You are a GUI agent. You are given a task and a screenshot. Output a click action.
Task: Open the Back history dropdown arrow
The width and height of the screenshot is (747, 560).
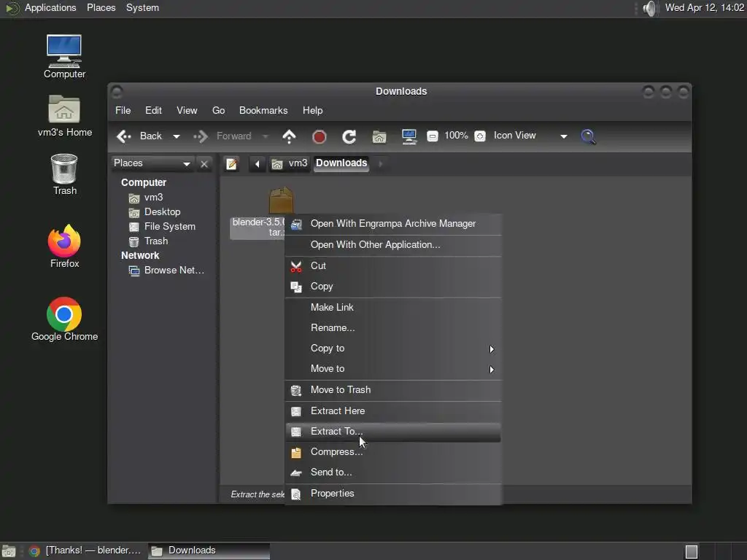click(177, 136)
